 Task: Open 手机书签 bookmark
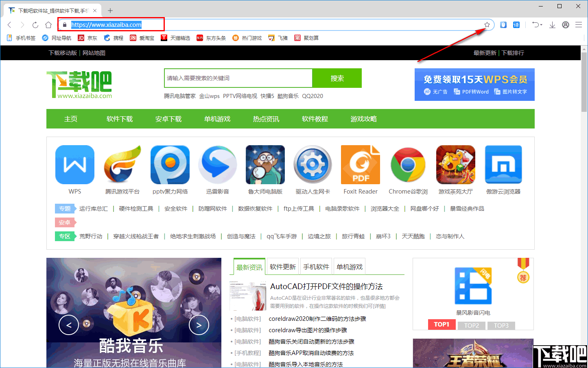point(21,38)
